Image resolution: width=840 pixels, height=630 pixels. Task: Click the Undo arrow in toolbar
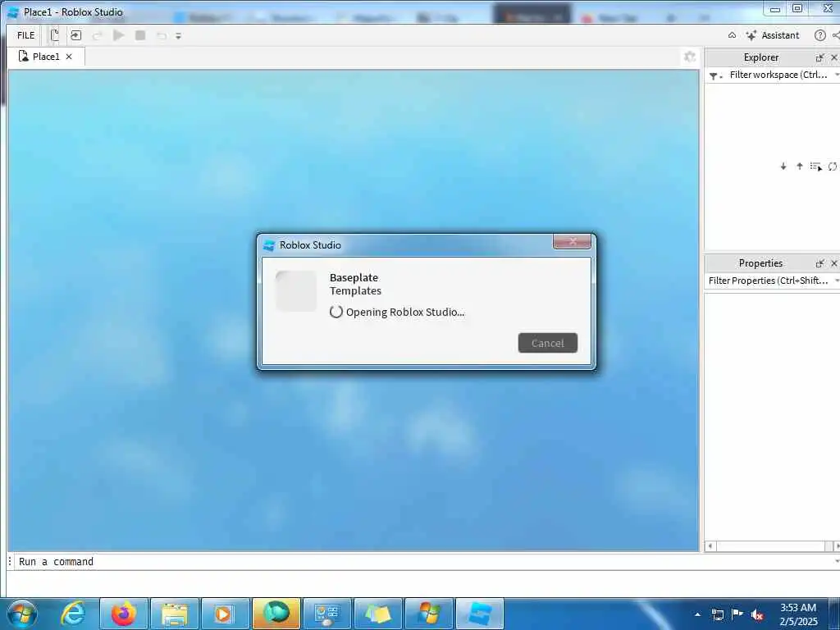[162, 36]
